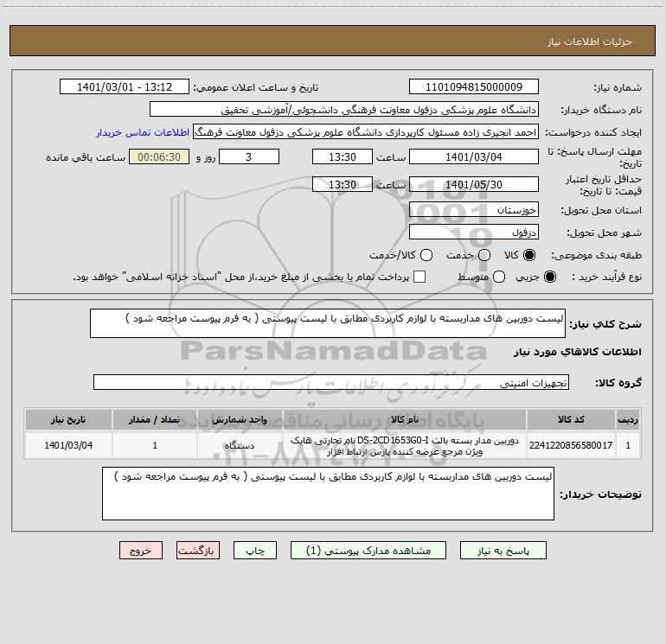Click the شرح کلی نیاز description box

coord(328,323)
